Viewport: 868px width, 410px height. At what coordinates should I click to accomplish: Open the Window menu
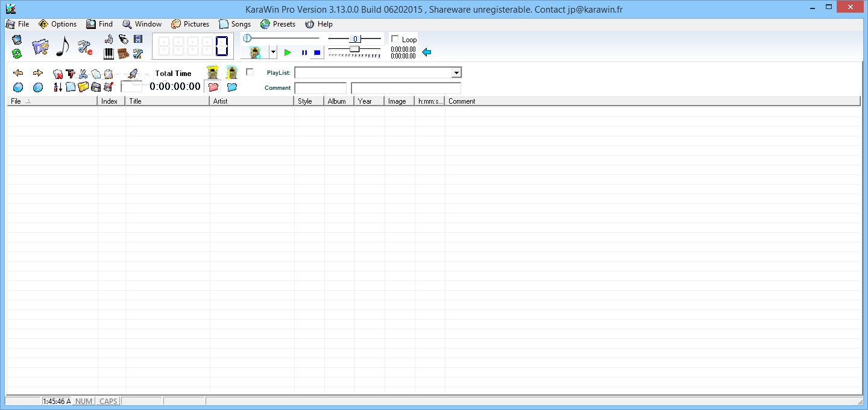click(x=142, y=24)
